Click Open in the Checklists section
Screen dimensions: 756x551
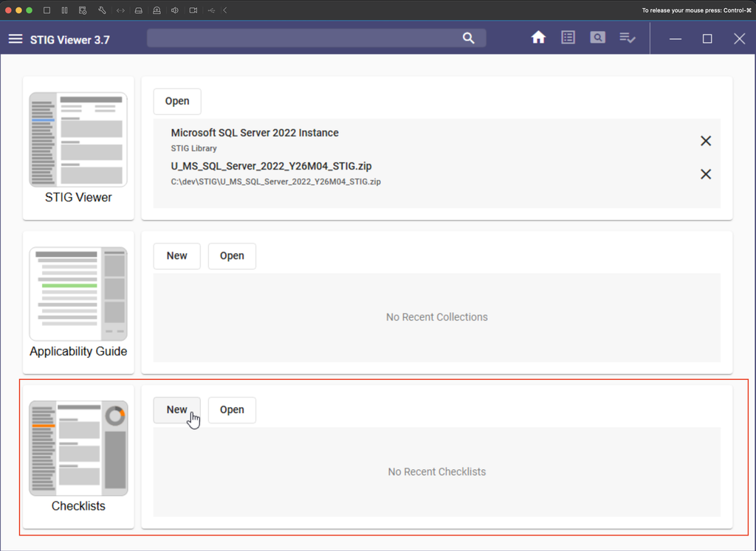click(232, 410)
